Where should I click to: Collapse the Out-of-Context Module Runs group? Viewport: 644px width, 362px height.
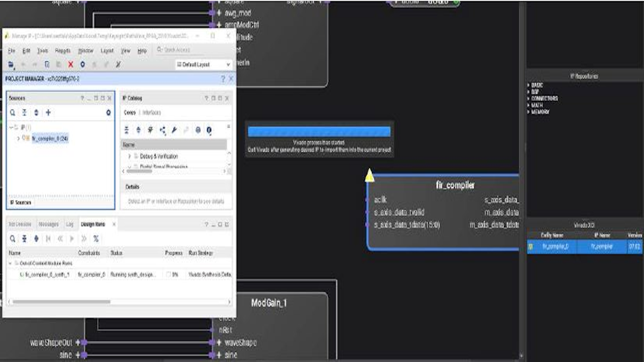10,263
